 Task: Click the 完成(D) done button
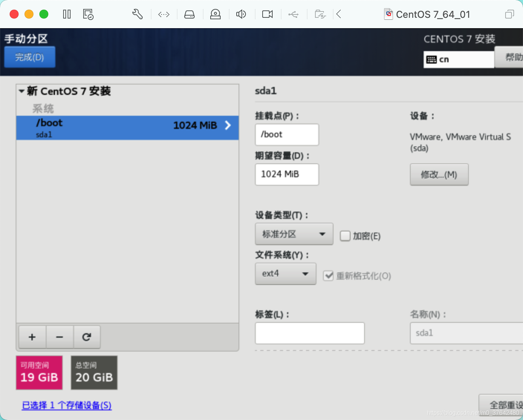(30, 57)
